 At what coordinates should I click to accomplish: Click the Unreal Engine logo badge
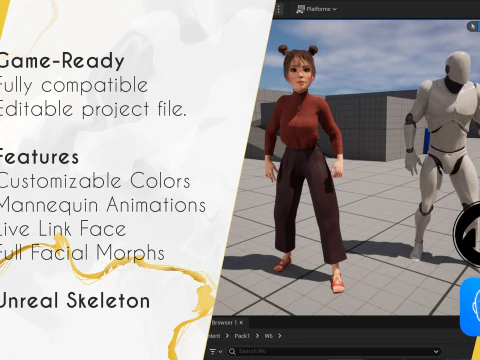tap(467, 234)
